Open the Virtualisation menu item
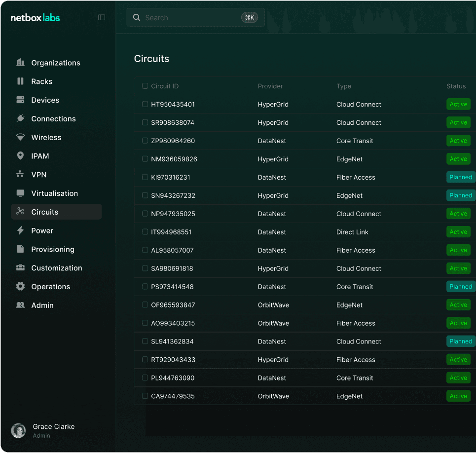476x453 pixels. [x=54, y=193]
